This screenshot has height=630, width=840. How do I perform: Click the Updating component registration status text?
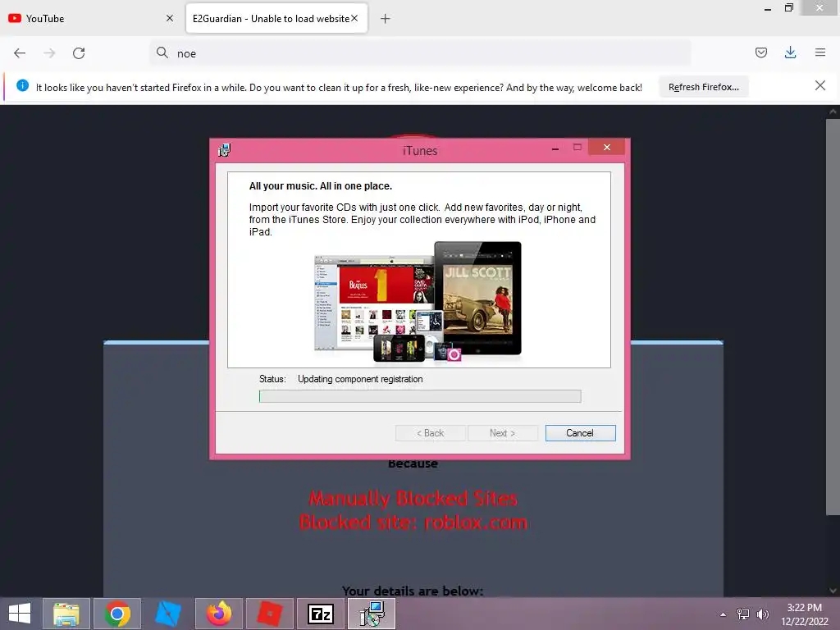360,379
